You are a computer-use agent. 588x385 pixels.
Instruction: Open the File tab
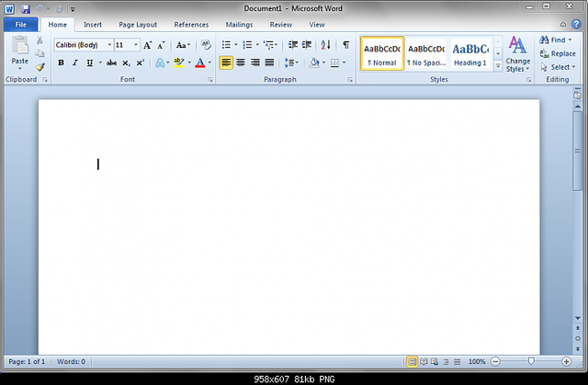pos(20,25)
